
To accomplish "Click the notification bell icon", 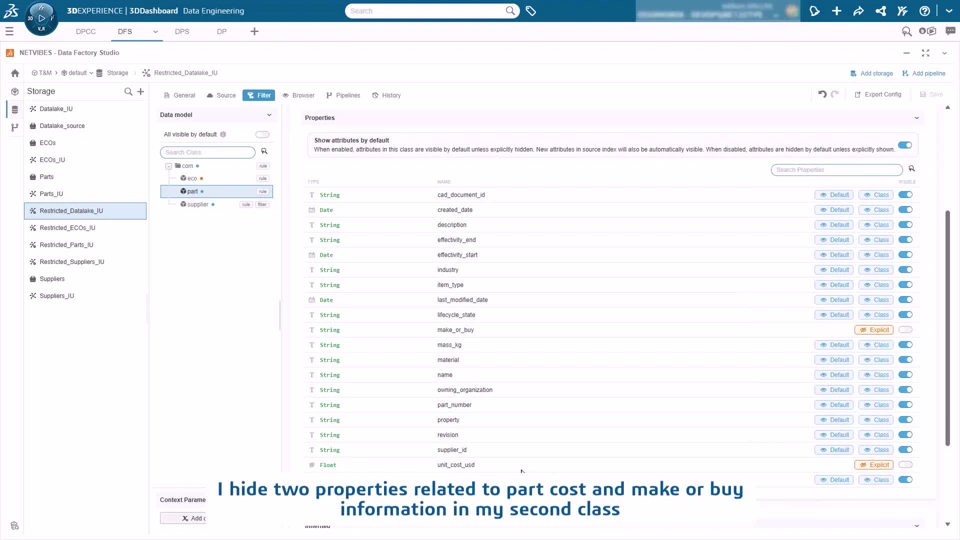I will 814,11.
